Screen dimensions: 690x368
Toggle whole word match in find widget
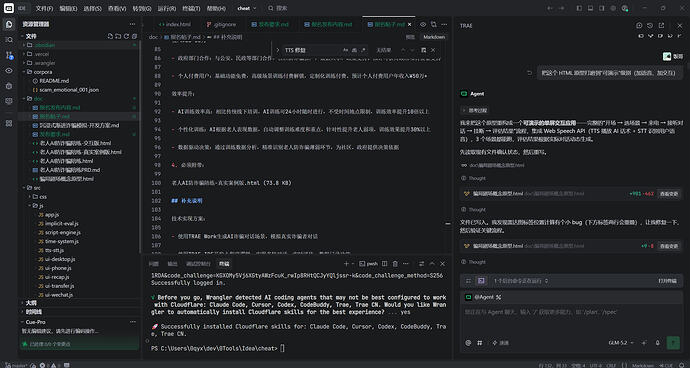click(x=355, y=50)
